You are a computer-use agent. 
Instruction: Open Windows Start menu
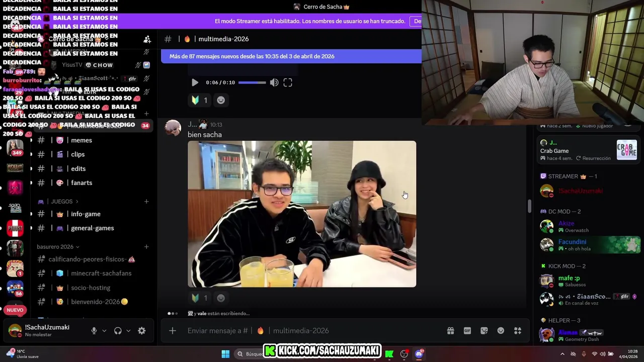tap(225, 354)
